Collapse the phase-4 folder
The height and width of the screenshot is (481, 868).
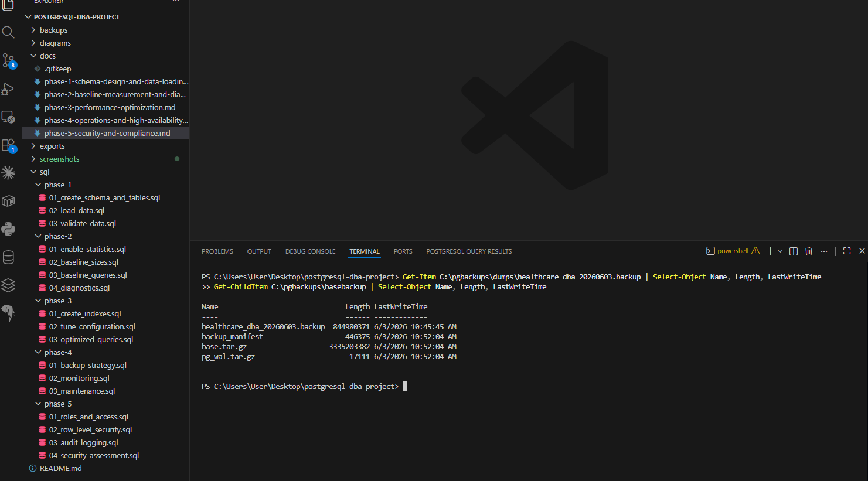[x=105, y=352]
